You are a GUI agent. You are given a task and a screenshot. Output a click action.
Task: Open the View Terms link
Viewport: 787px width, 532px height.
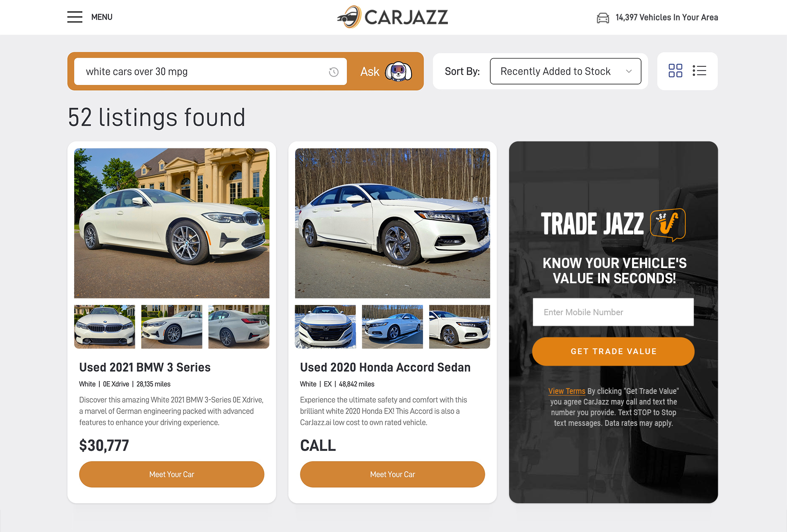pyautogui.click(x=566, y=391)
